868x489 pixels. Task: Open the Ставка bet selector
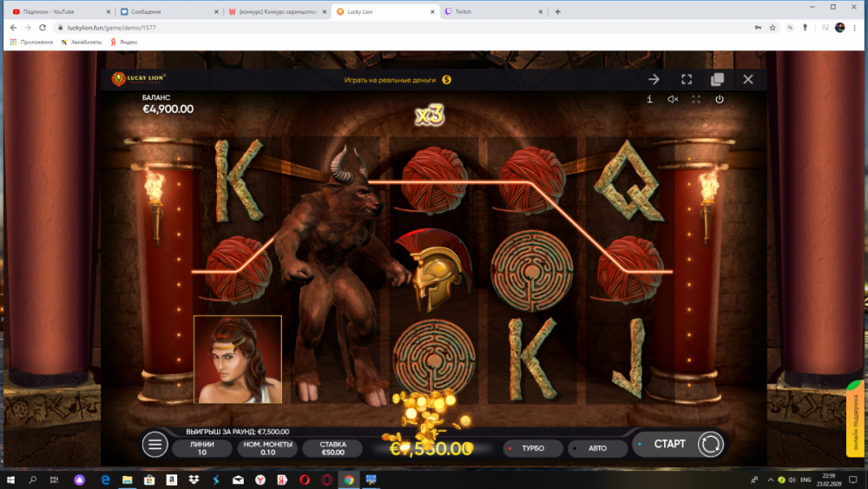pos(333,448)
